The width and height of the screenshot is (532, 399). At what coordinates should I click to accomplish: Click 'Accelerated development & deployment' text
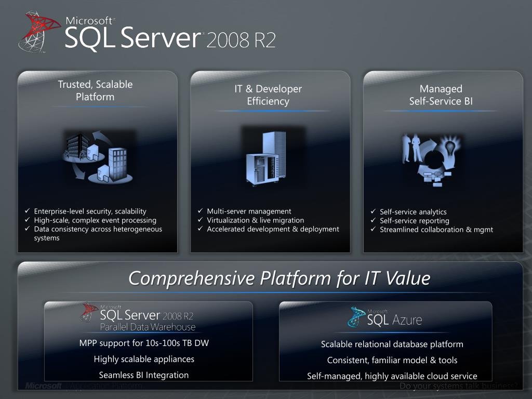click(273, 229)
